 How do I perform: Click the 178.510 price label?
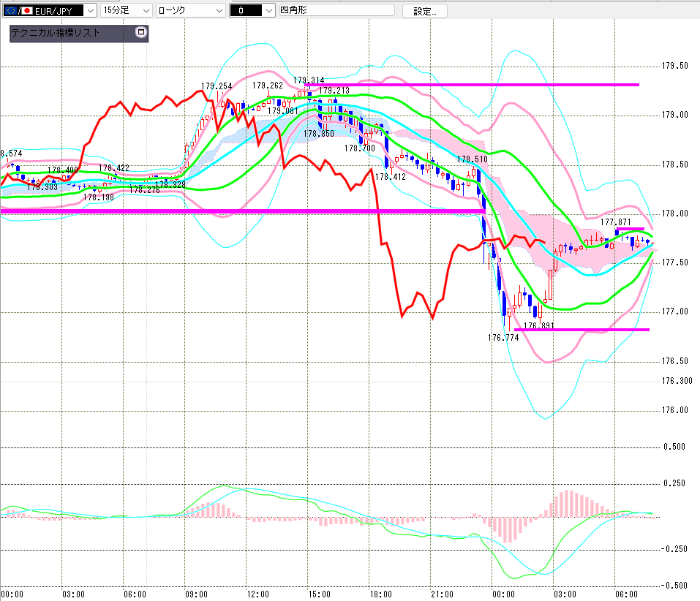(473, 159)
